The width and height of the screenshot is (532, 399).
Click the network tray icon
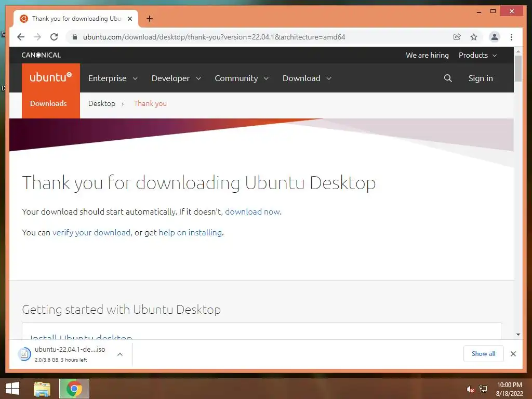pyautogui.click(x=483, y=389)
